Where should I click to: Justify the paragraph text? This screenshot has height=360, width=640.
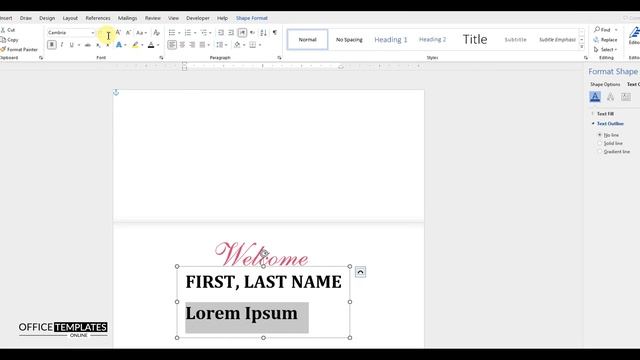(202, 45)
